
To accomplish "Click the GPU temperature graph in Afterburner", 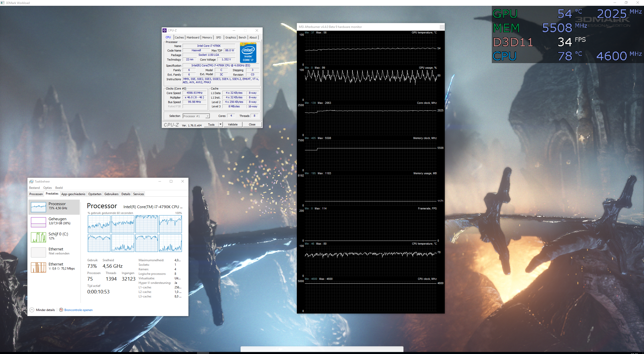I will (371, 50).
